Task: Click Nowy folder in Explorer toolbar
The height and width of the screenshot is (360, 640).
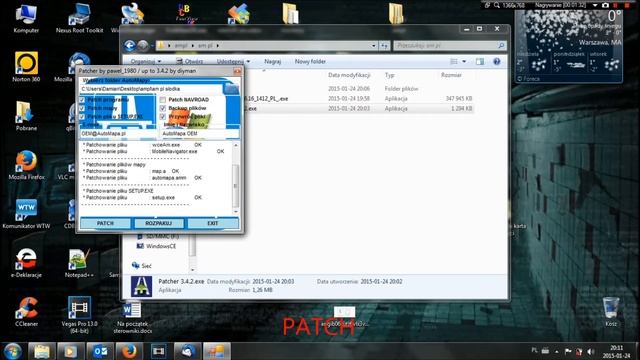Action: 310,62
